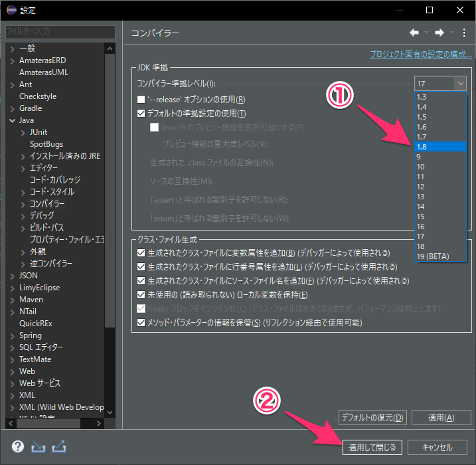476x465 pixels.
Task: Select QuickREx in the preferences tree
Action: click(36, 324)
